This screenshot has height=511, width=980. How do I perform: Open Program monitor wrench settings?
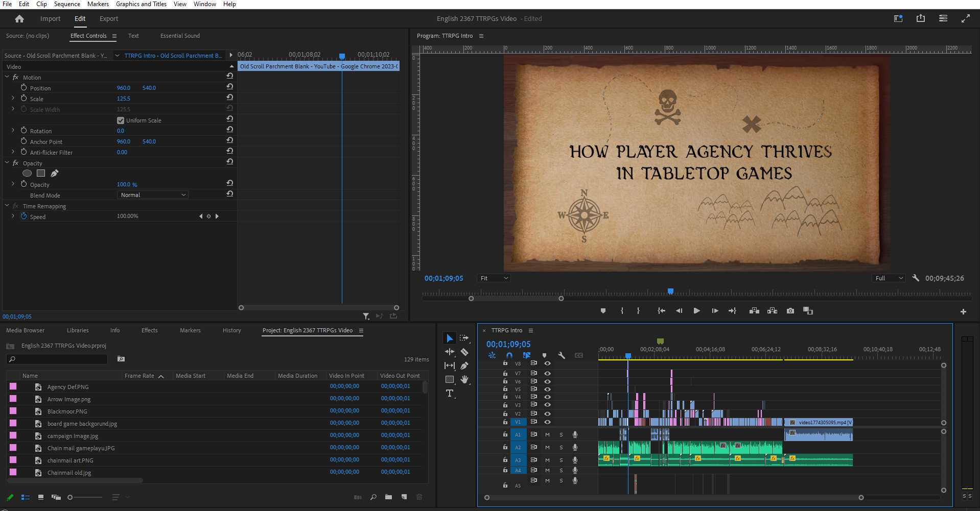click(916, 278)
